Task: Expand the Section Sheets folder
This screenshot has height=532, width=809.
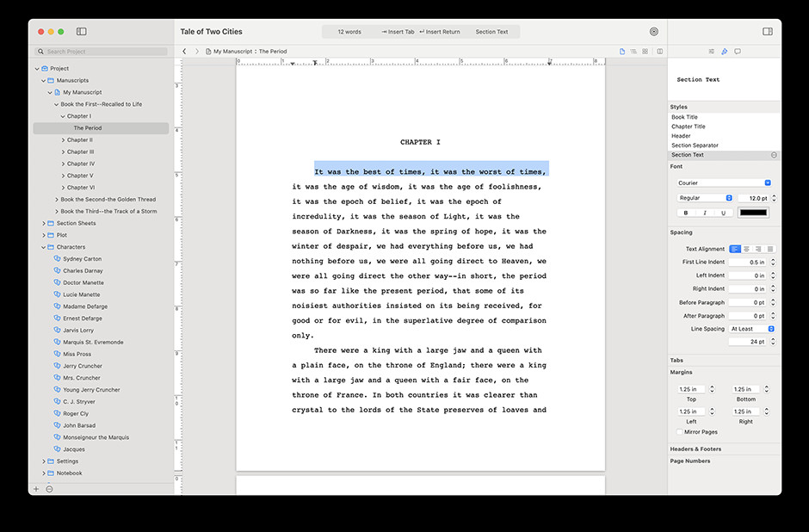Action: pos(44,224)
